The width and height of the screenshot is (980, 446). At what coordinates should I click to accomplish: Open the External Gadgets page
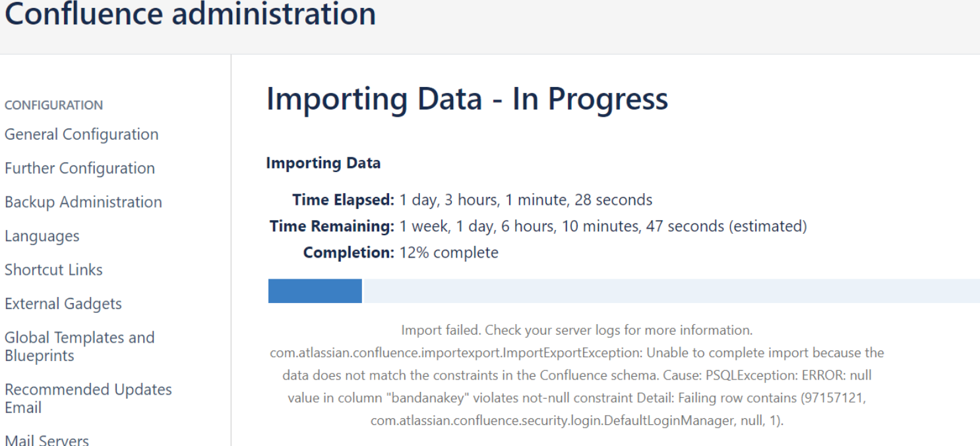63,304
